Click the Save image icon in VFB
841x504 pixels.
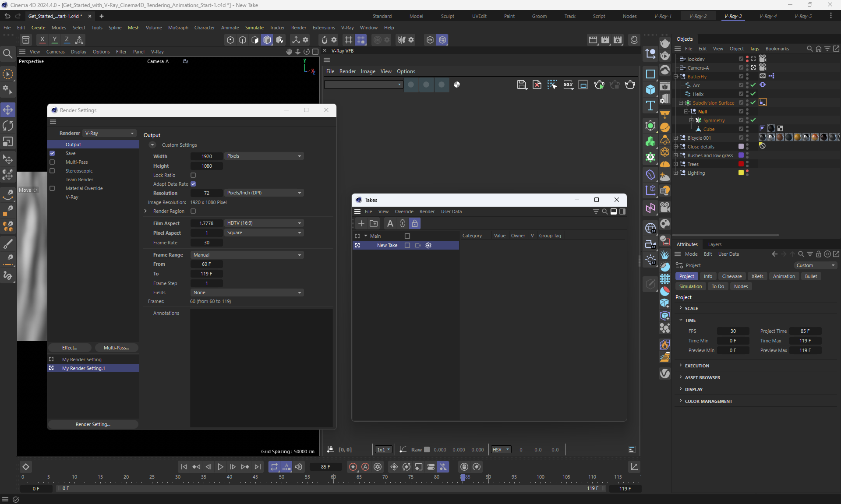click(x=521, y=85)
